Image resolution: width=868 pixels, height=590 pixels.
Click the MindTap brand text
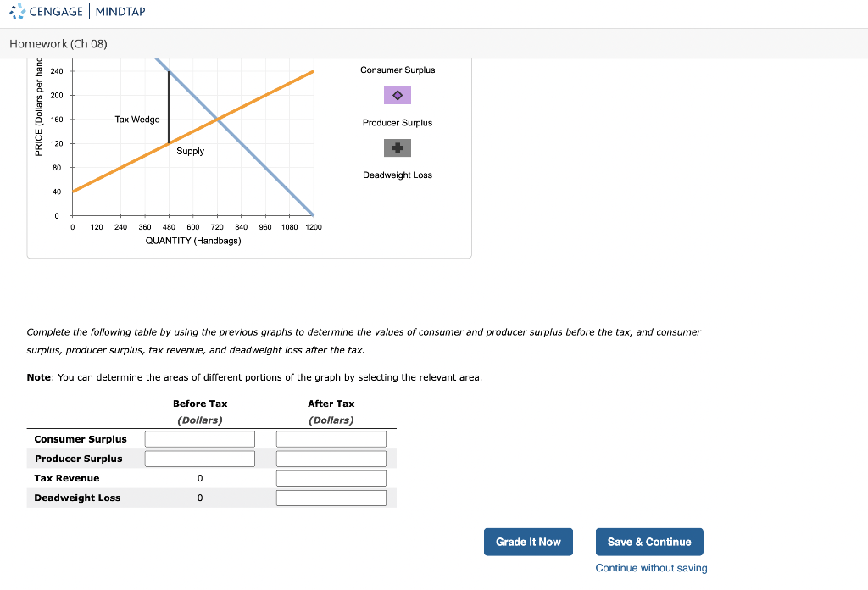point(120,12)
